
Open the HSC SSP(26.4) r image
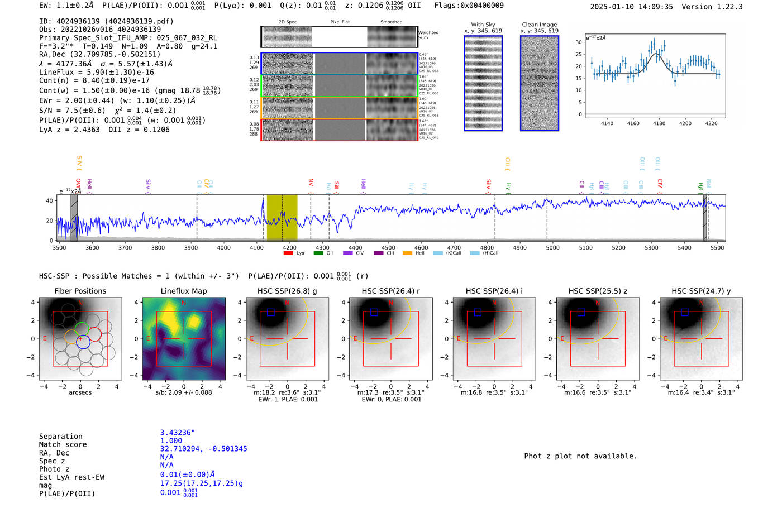(x=390, y=339)
